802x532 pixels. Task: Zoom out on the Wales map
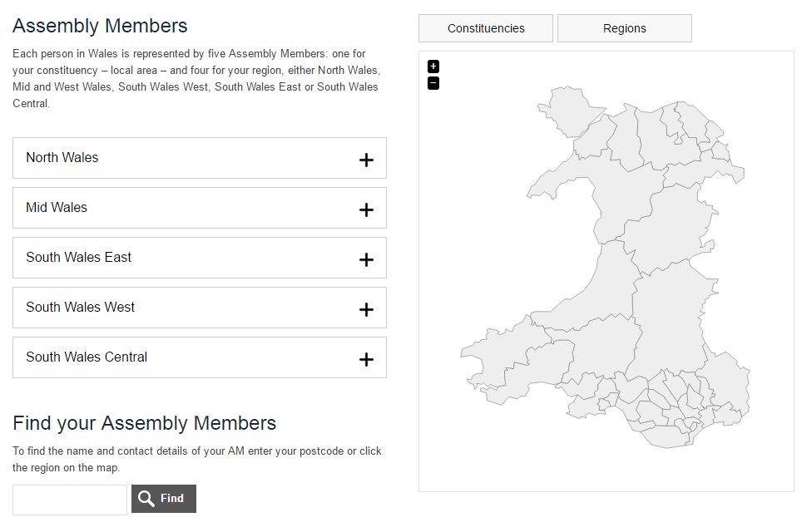(x=433, y=83)
